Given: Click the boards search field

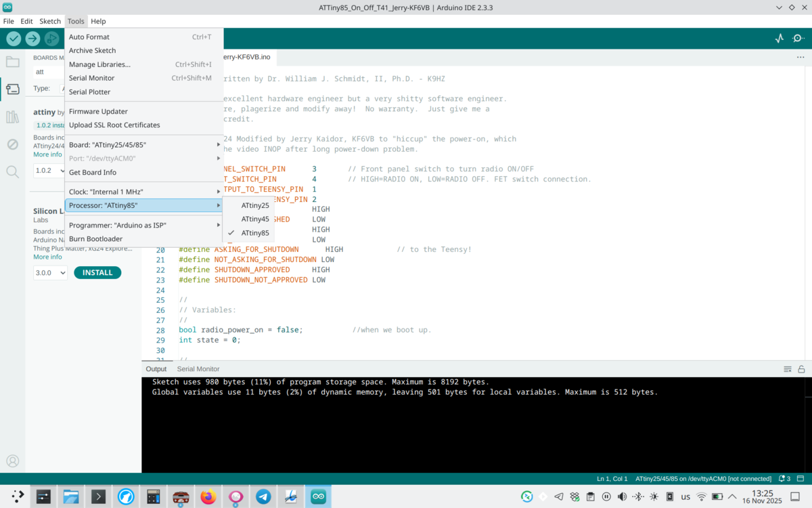Looking at the screenshot, I should [49, 72].
